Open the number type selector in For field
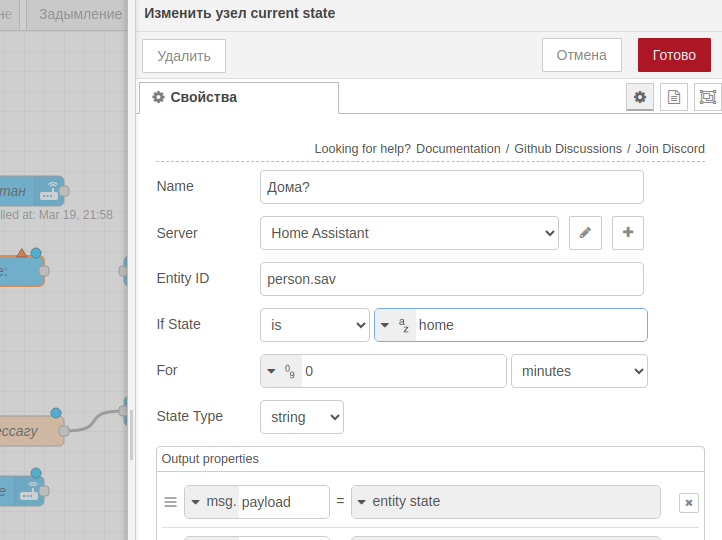This screenshot has height=540, width=722. [281, 371]
